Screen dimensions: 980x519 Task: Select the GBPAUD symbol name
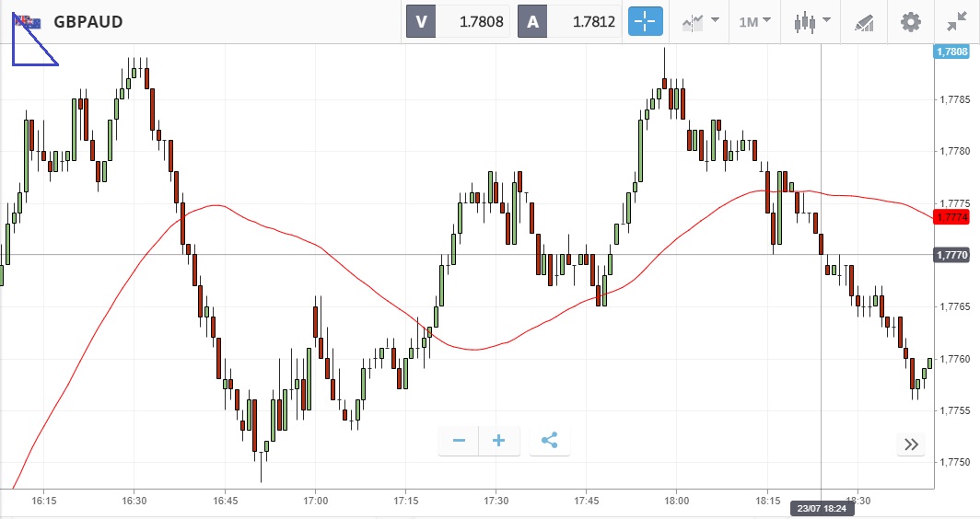pyautogui.click(x=88, y=21)
